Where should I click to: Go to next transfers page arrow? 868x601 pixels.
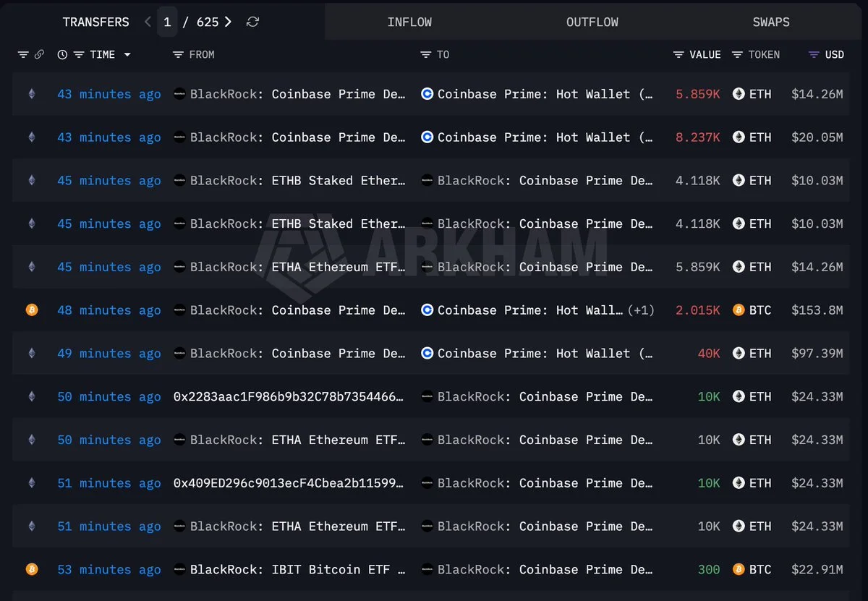coord(228,22)
